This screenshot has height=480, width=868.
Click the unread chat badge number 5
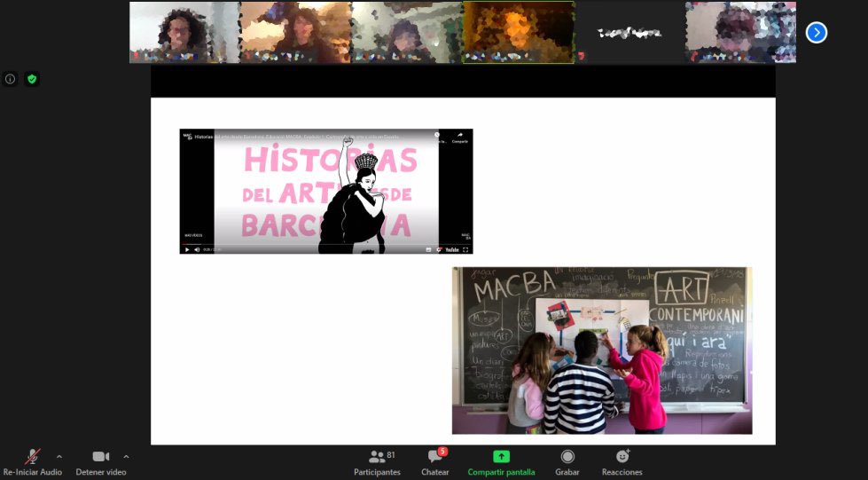click(x=442, y=452)
